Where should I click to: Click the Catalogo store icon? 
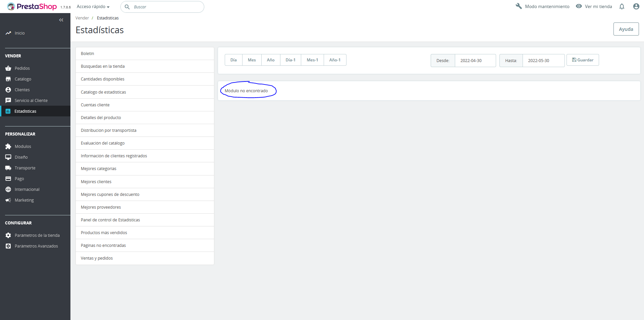click(8, 79)
